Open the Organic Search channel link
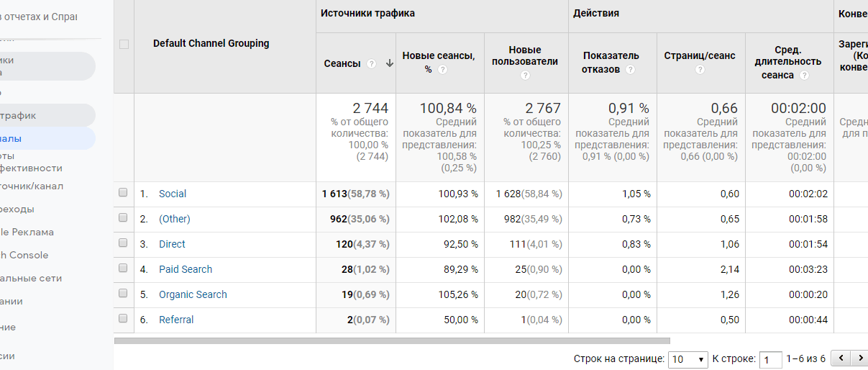This screenshot has height=370, width=868. tap(193, 294)
